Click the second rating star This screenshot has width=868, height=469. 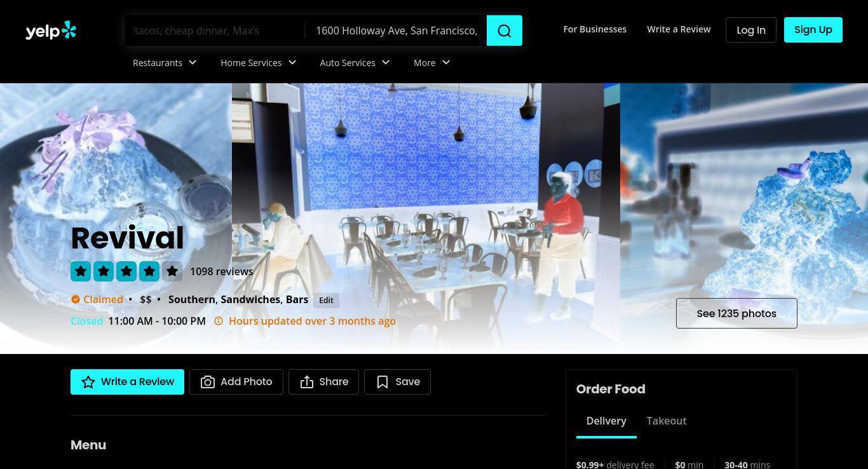pos(104,271)
